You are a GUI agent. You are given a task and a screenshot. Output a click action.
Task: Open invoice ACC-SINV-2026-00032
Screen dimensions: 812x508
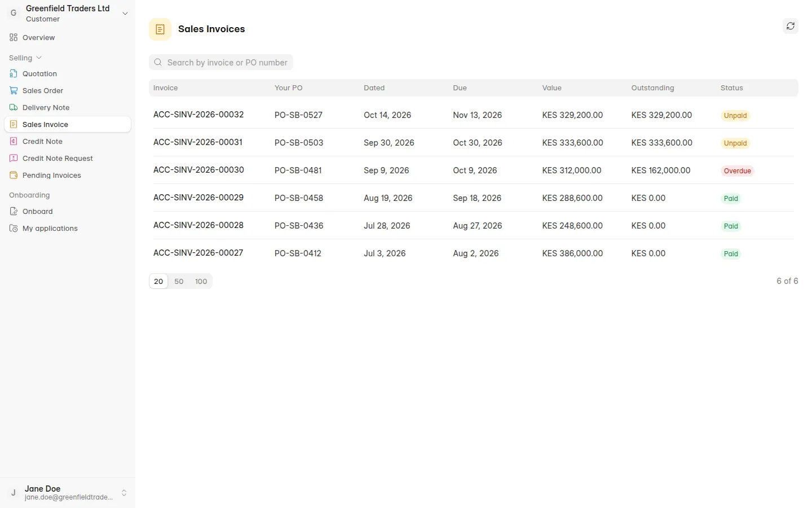point(198,115)
